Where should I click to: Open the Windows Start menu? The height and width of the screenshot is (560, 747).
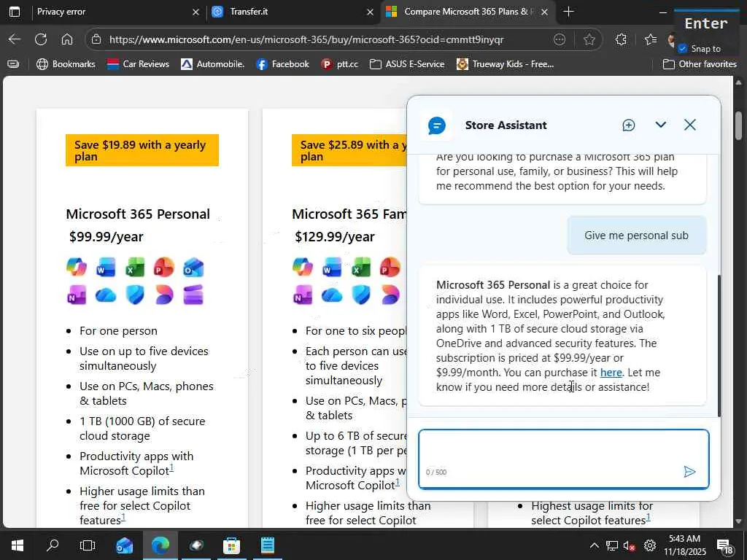click(18, 545)
